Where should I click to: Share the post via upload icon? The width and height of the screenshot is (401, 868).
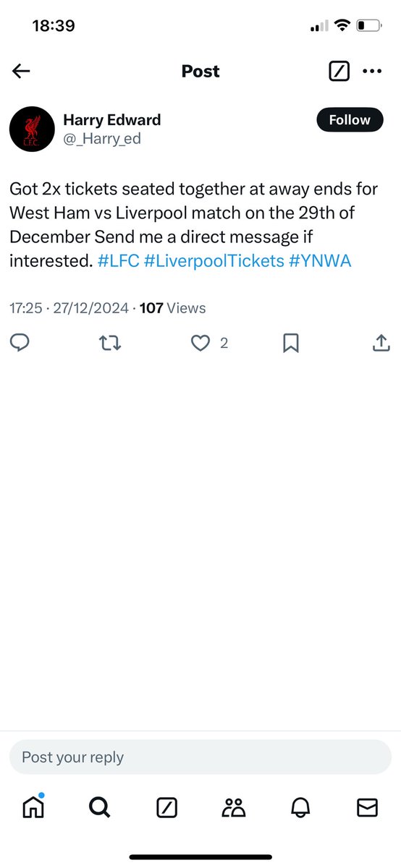[x=381, y=344]
